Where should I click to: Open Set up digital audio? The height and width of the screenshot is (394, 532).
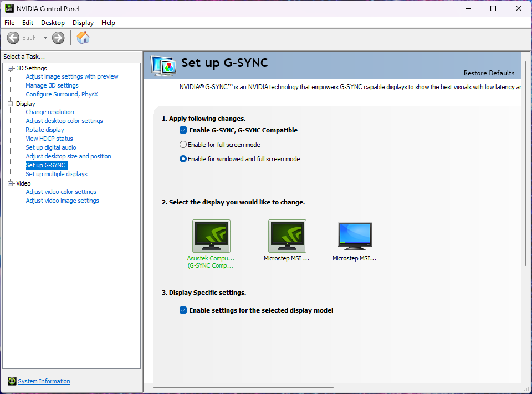51,147
